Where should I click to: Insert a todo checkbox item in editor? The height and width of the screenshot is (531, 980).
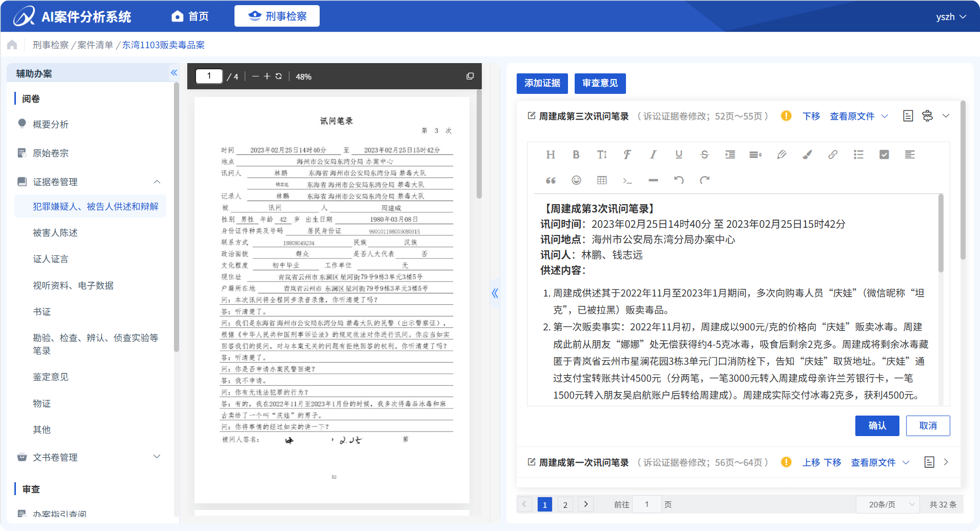(884, 154)
